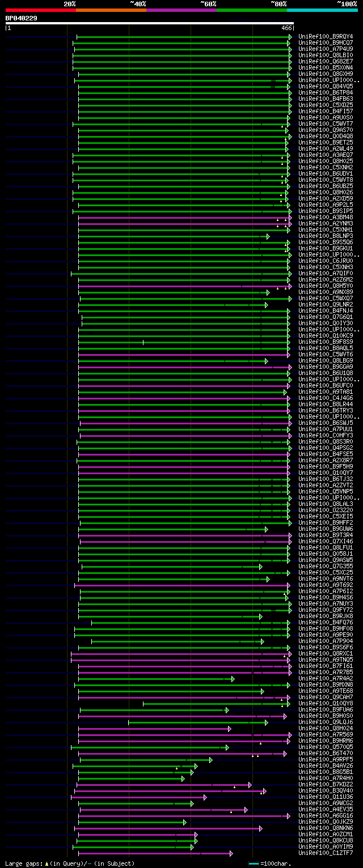Viewport: 363px width, 868px height.
Task: Click hit label UniRef100_B9GUW6
Action: [326, 529]
